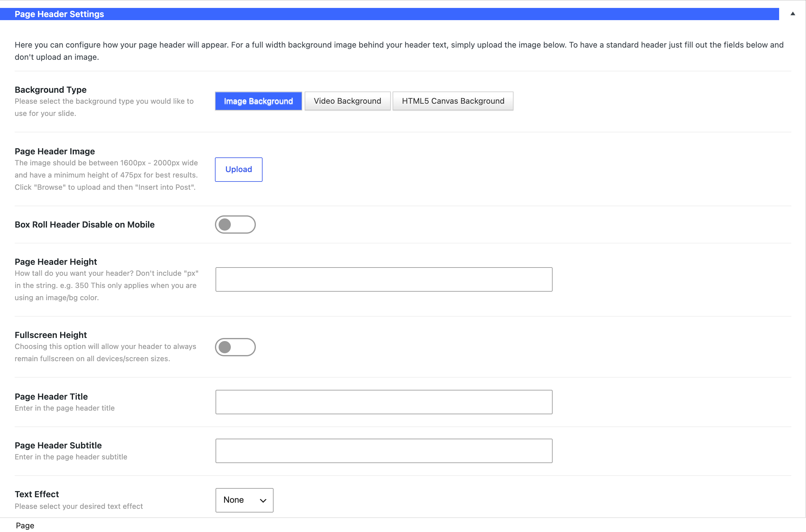Click the Fullscreen Height label
The image size is (806, 532).
pyautogui.click(x=51, y=335)
